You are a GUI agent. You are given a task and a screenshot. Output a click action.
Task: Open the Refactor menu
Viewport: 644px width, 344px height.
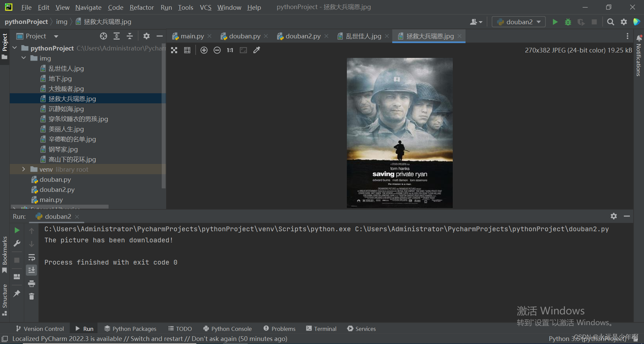pos(142,7)
